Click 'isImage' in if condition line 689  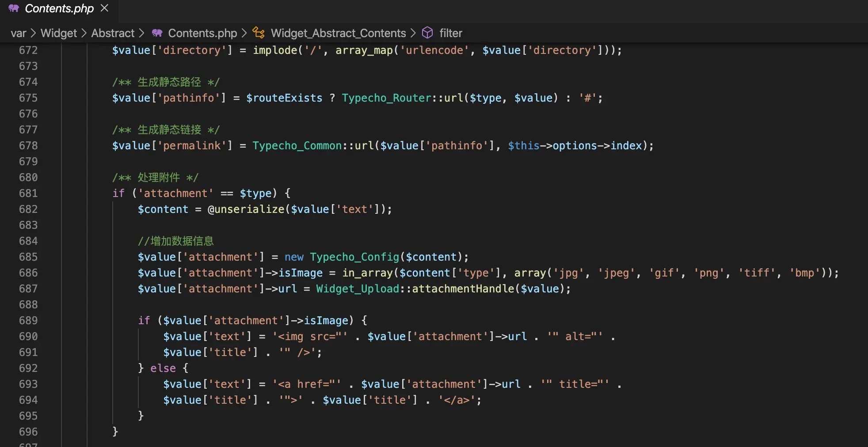[x=326, y=321]
